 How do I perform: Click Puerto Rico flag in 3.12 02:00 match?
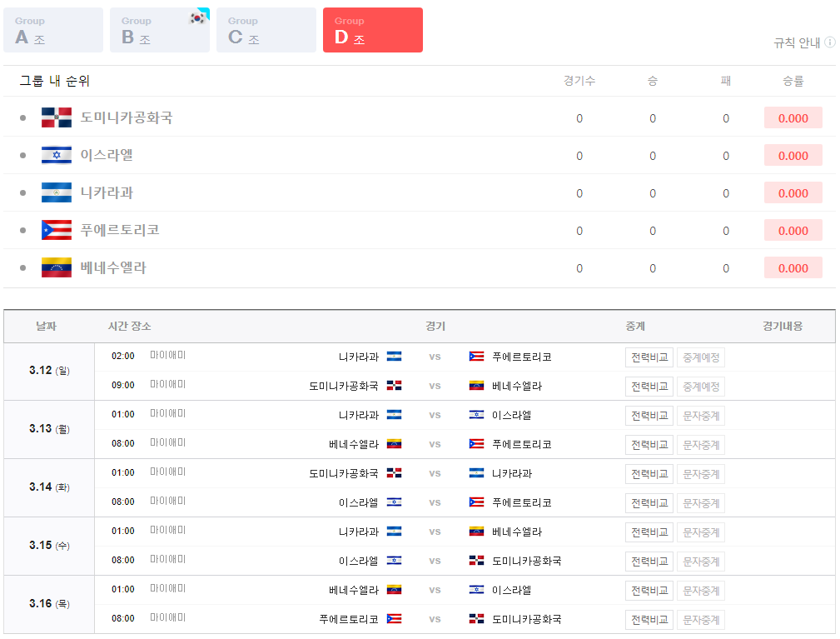click(x=476, y=357)
